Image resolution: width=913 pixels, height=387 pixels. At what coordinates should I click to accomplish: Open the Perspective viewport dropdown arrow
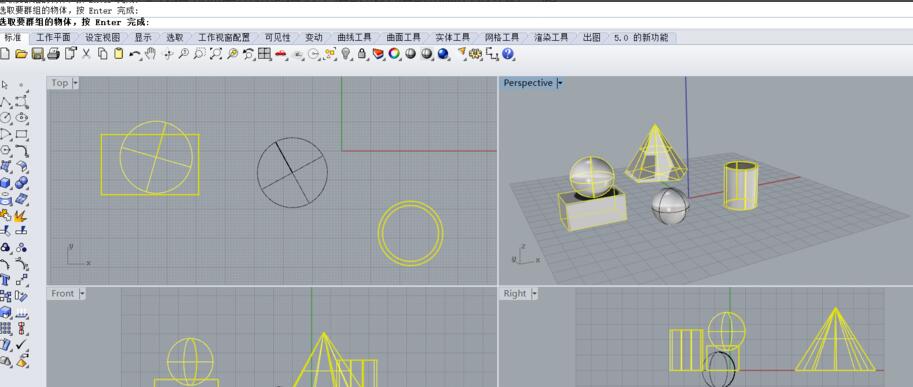pyautogui.click(x=560, y=83)
